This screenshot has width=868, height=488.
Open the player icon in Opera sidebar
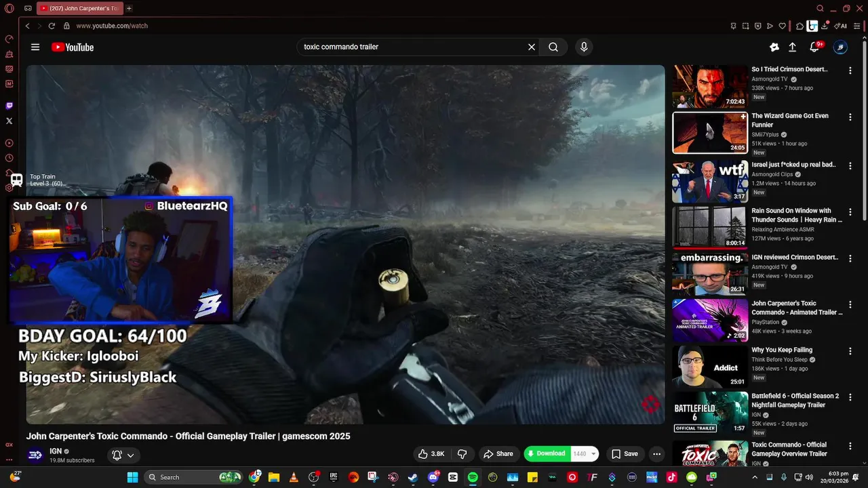pos(9,143)
